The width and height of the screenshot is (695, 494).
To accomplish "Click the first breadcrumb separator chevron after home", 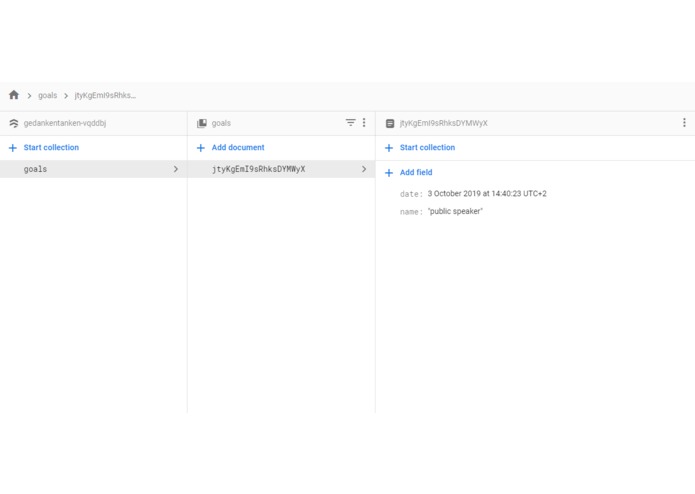I will pos(29,96).
